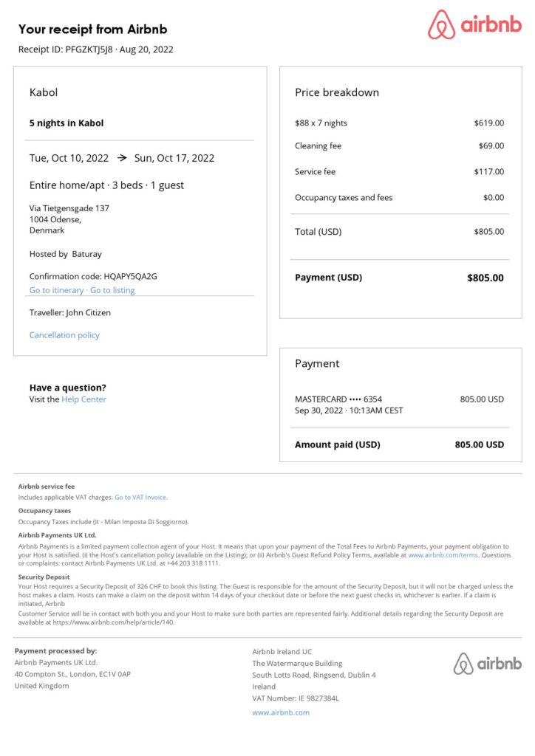Open the Go to itinerary link

[x=56, y=290]
